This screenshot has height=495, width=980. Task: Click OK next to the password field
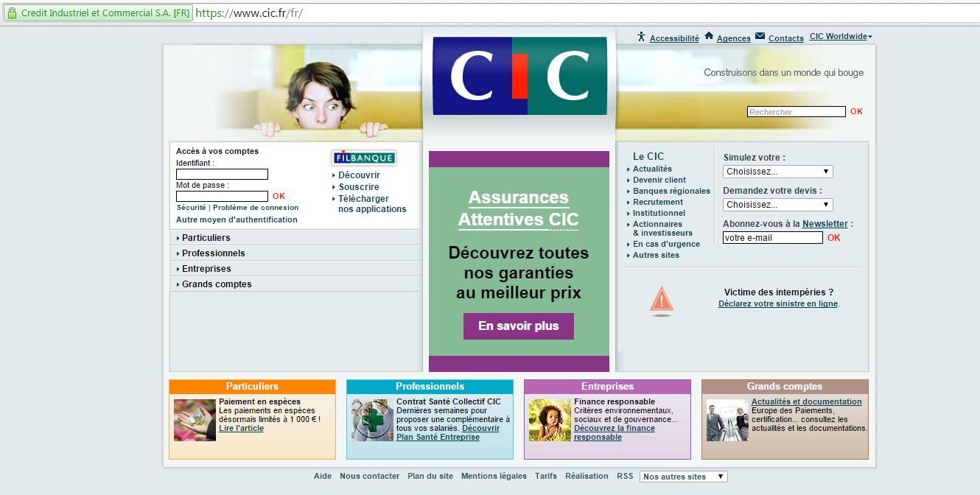click(x=279, y=197)
